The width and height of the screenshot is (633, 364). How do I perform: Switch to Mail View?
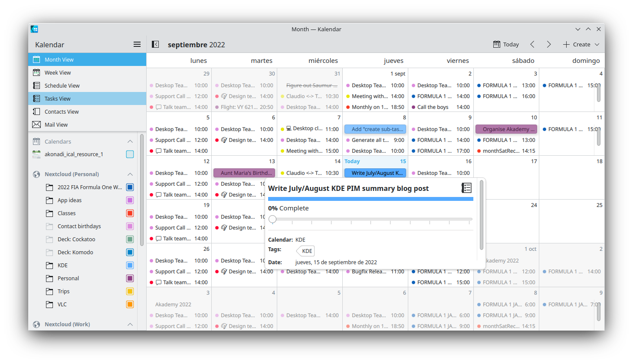[87, 125]
